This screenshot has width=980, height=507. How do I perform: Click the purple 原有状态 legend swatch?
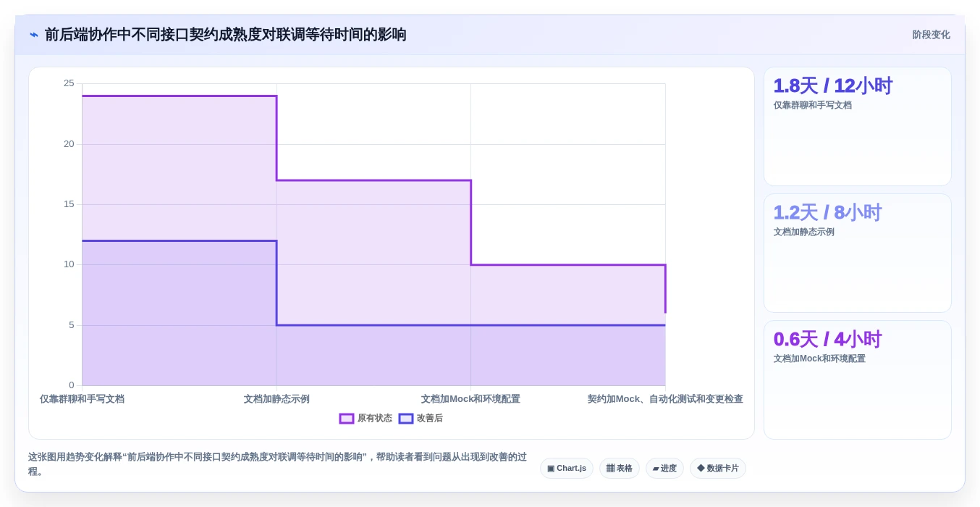[347, 419]
